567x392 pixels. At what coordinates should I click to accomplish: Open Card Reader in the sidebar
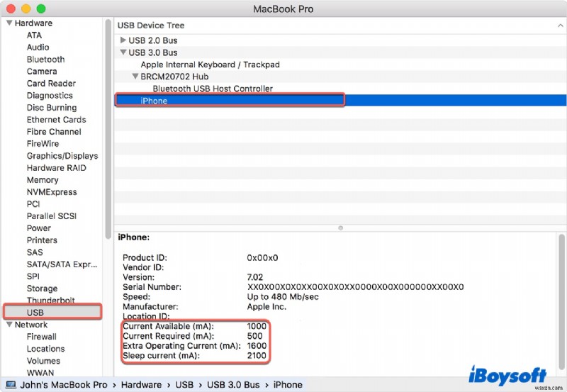tap(51, 84)
